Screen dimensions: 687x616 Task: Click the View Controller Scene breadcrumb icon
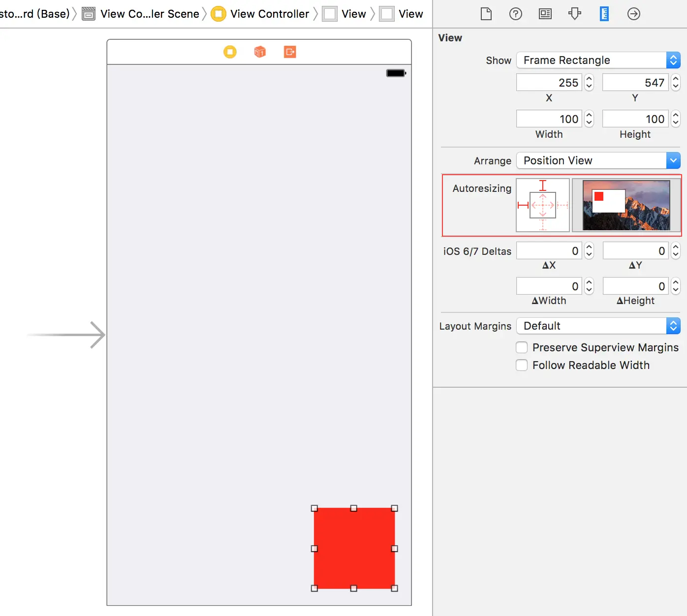click(x=89, y=14)
